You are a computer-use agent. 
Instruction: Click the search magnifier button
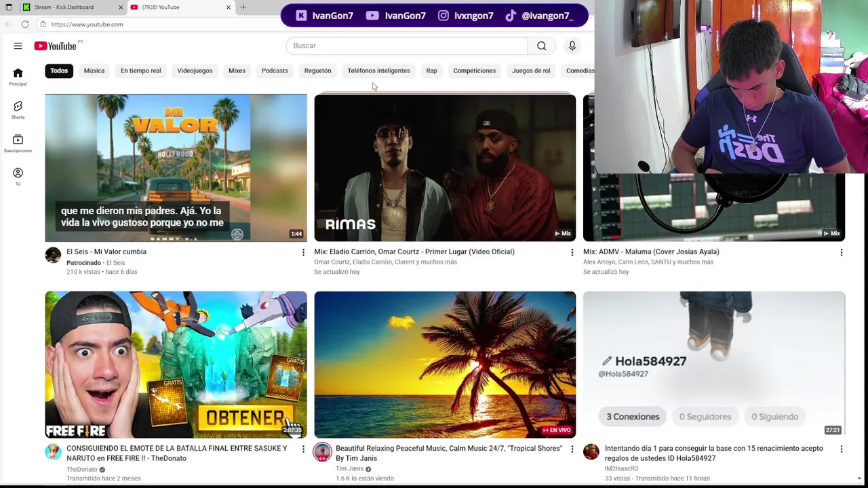(x=542, y=45)
